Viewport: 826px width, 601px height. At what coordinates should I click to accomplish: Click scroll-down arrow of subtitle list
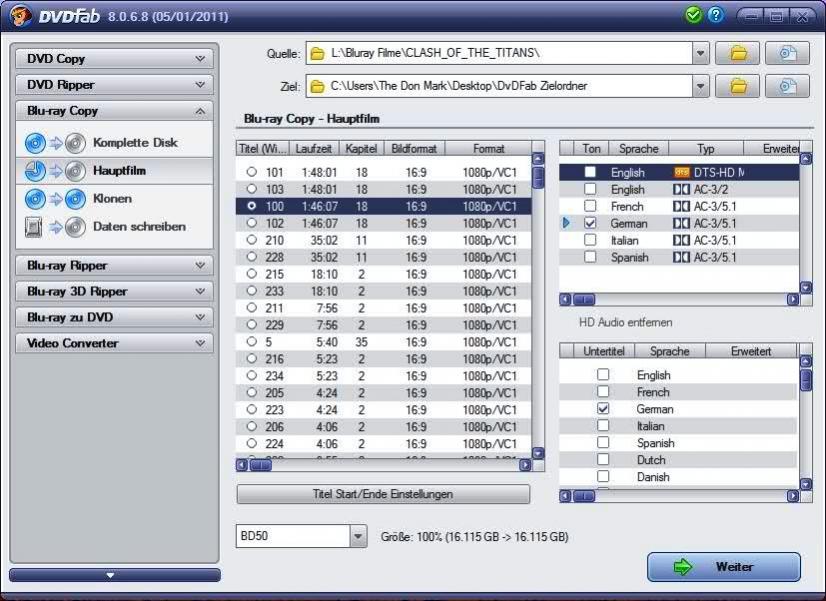click(x=805, y=484)
